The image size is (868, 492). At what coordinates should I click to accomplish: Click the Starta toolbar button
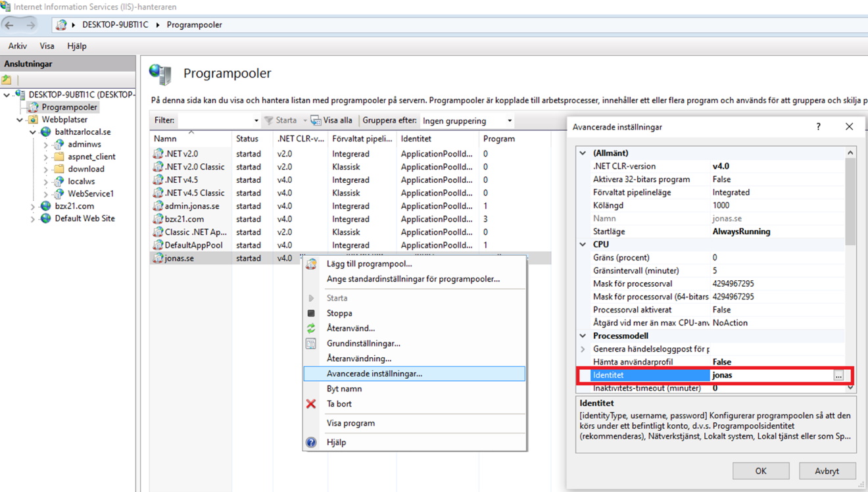(280, 120)
